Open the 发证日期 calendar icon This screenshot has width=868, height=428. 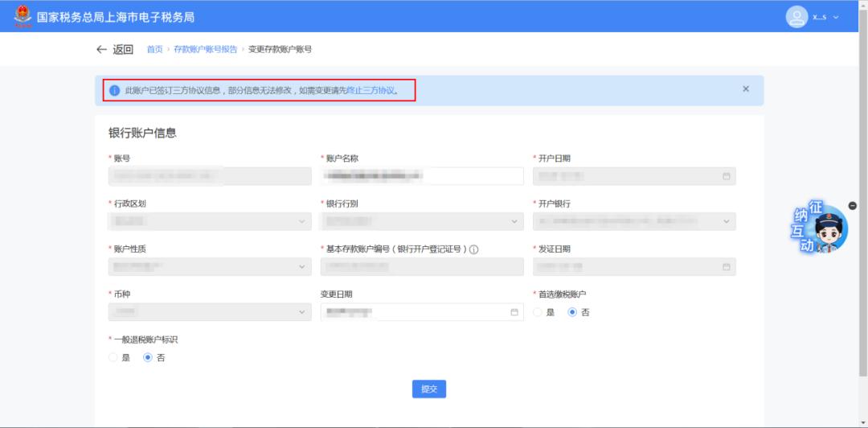(727, 266)
